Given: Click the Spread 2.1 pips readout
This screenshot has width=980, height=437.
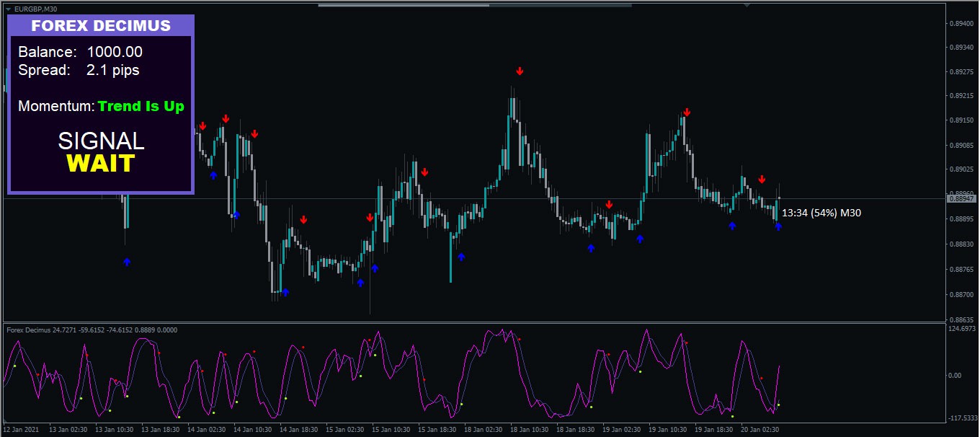Looking at the screenshot, I should (79, 70).
